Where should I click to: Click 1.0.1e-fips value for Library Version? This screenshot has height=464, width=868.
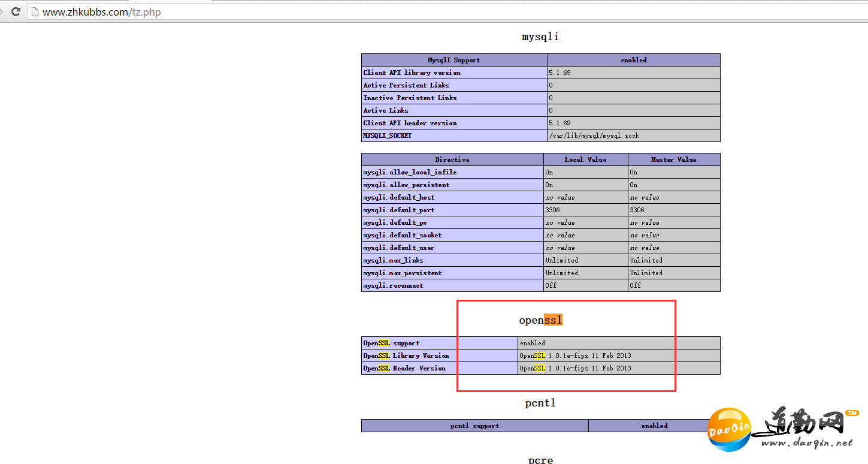click(575, 355)
